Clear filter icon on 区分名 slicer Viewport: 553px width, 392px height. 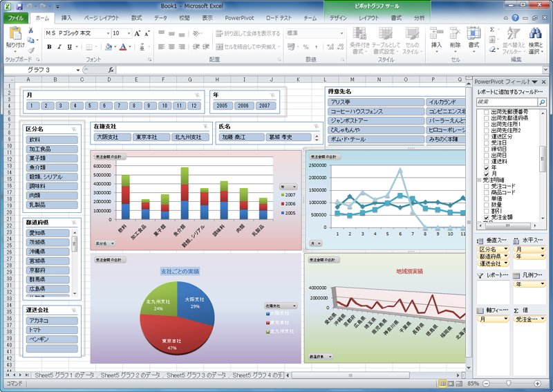[73, 129]
